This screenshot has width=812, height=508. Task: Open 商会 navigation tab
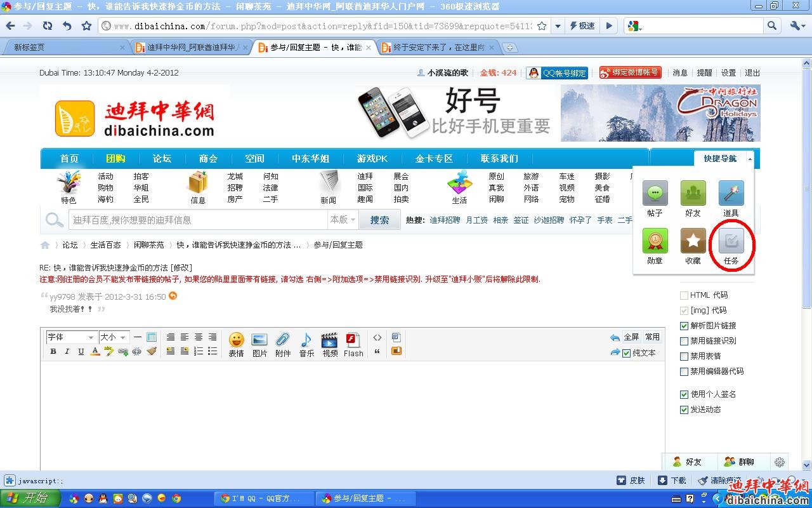pyautogui.click(x=208, y=159)
